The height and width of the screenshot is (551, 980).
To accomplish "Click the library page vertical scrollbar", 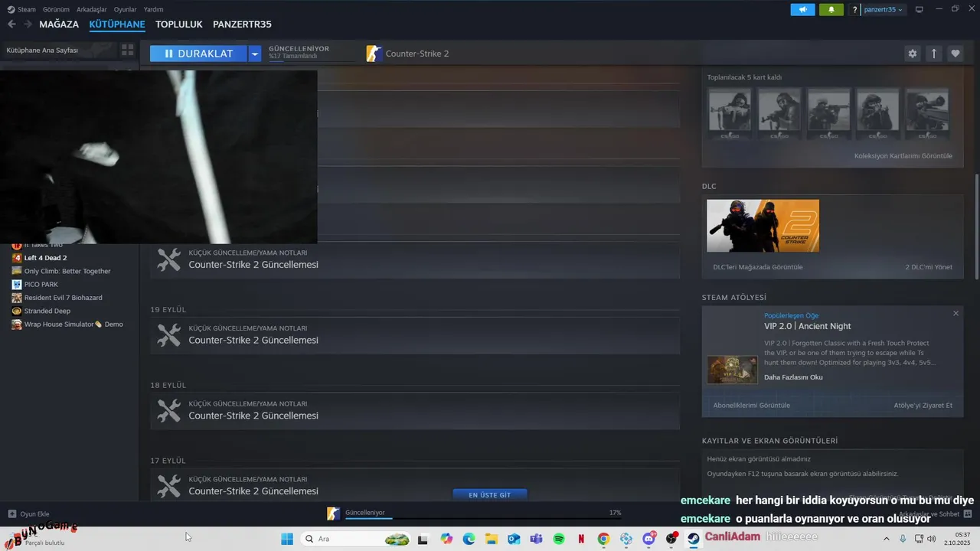I will (976, 227).
